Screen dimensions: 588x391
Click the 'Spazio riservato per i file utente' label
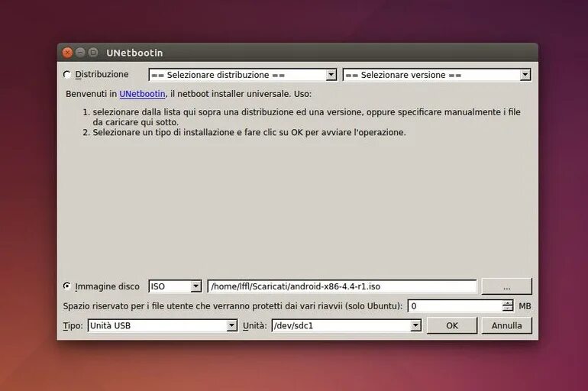(232, 306)
